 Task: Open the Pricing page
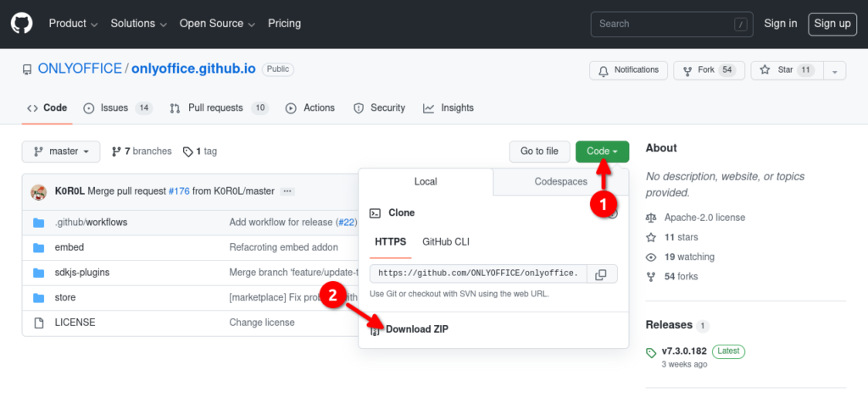point(285,24)
